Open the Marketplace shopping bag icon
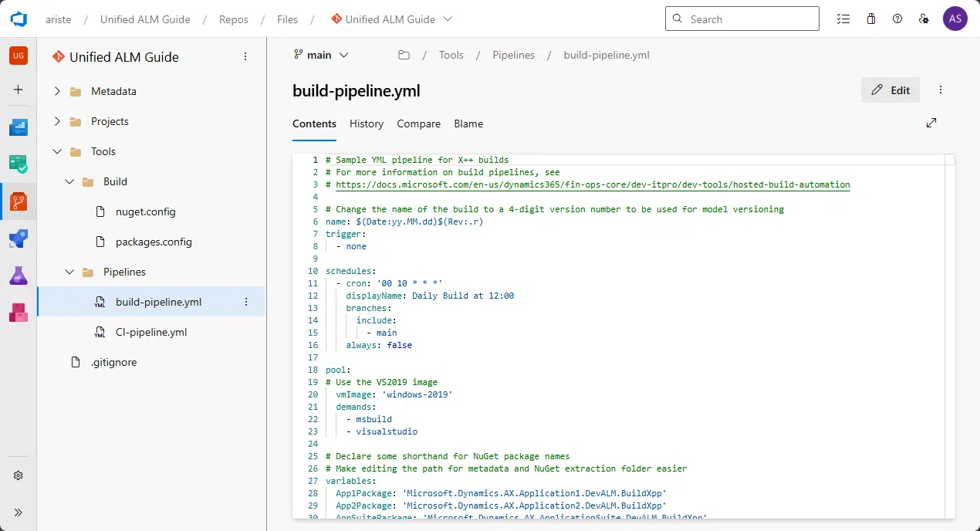980x531 pixels. pyautogui.click(x=871, y=19)
